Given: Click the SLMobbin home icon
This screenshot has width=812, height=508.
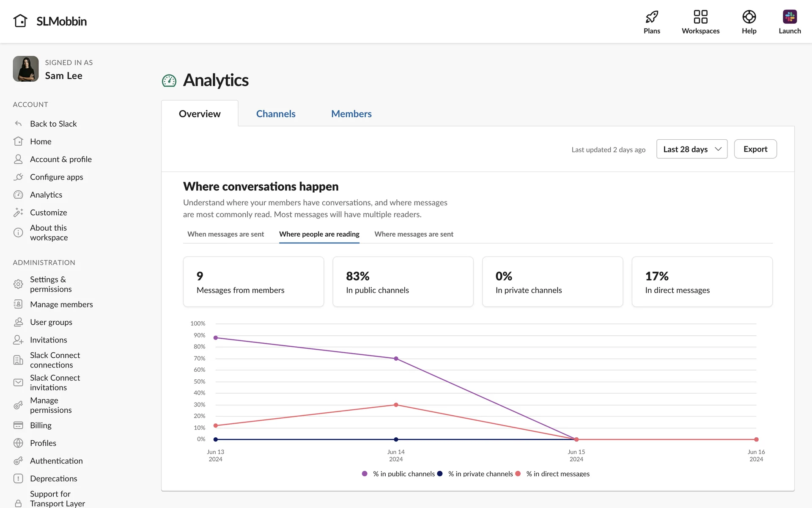Looking at the screenshot, I should tap(20, 21).
